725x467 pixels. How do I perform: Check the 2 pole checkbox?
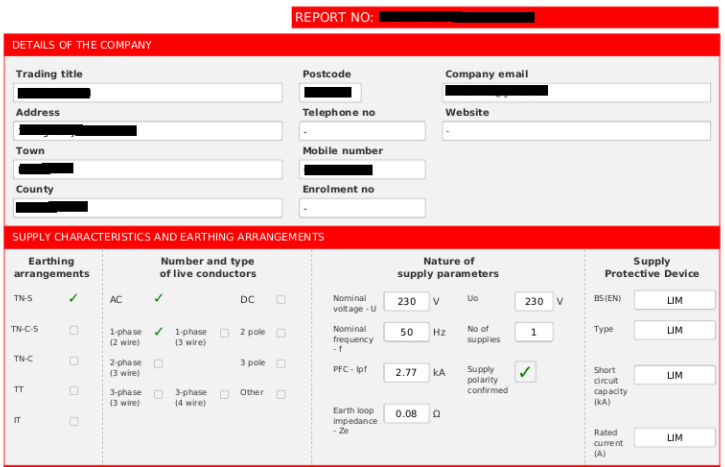(281, 332)
